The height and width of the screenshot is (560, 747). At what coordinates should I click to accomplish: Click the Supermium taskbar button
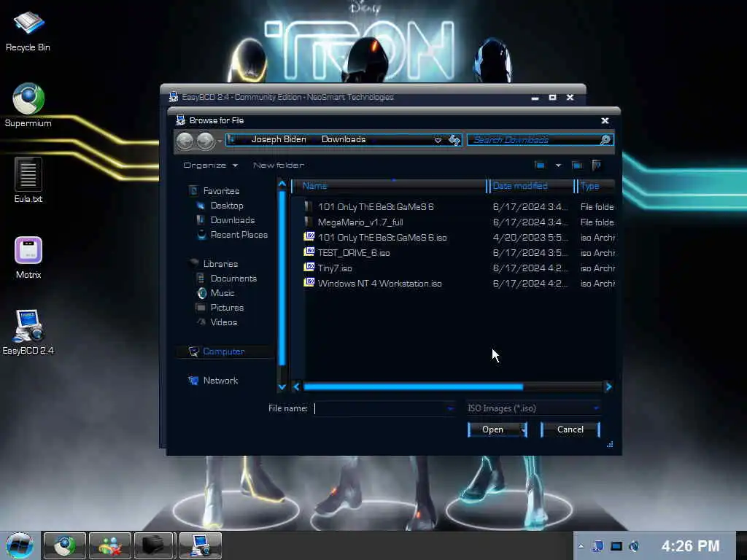64,545
